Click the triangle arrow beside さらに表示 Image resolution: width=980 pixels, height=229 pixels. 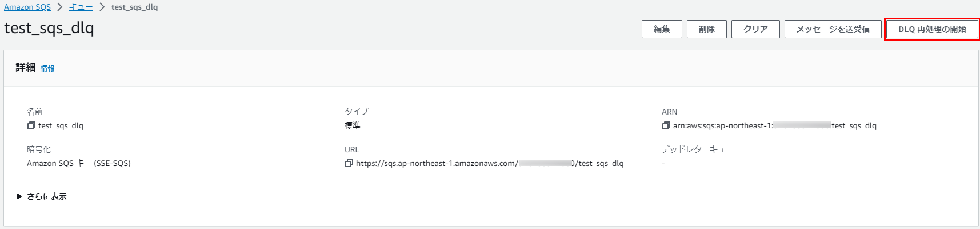(19, 196)
